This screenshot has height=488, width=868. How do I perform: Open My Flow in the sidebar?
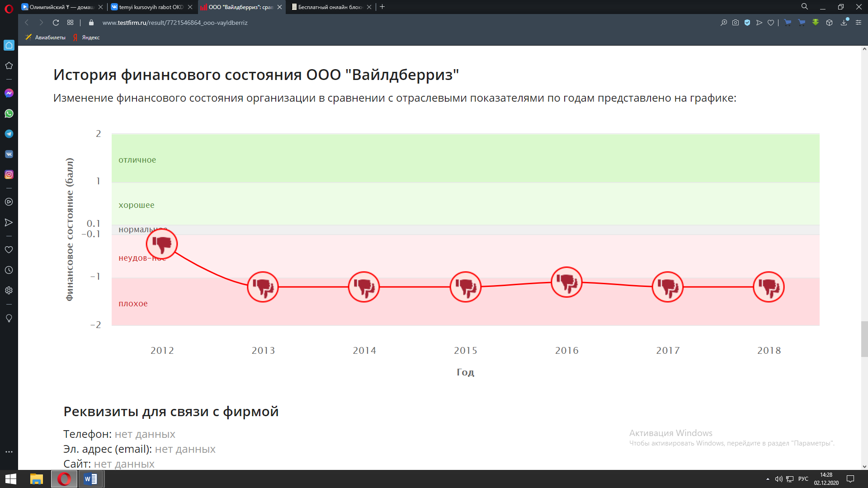point(9,222)
